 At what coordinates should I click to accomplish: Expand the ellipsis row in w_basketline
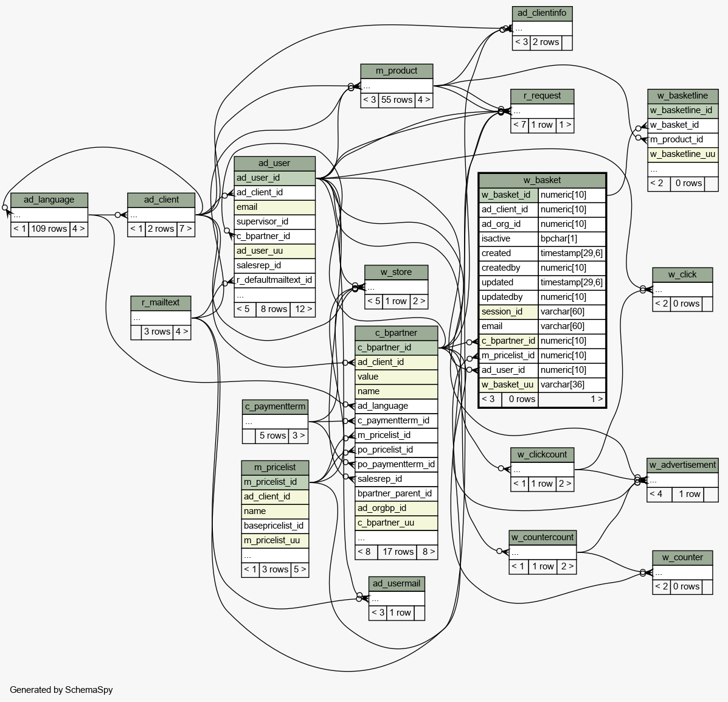(x=682, y=169)
